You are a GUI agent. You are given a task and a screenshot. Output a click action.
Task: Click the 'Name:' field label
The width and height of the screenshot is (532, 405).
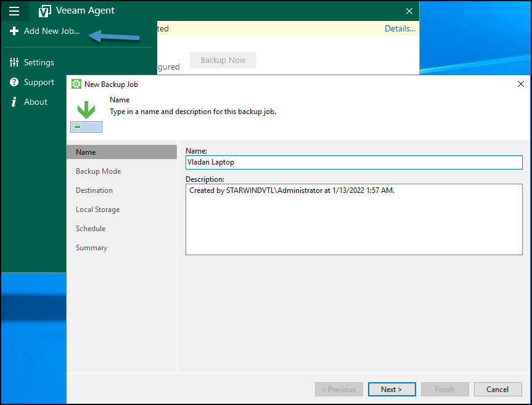(196, 151)
